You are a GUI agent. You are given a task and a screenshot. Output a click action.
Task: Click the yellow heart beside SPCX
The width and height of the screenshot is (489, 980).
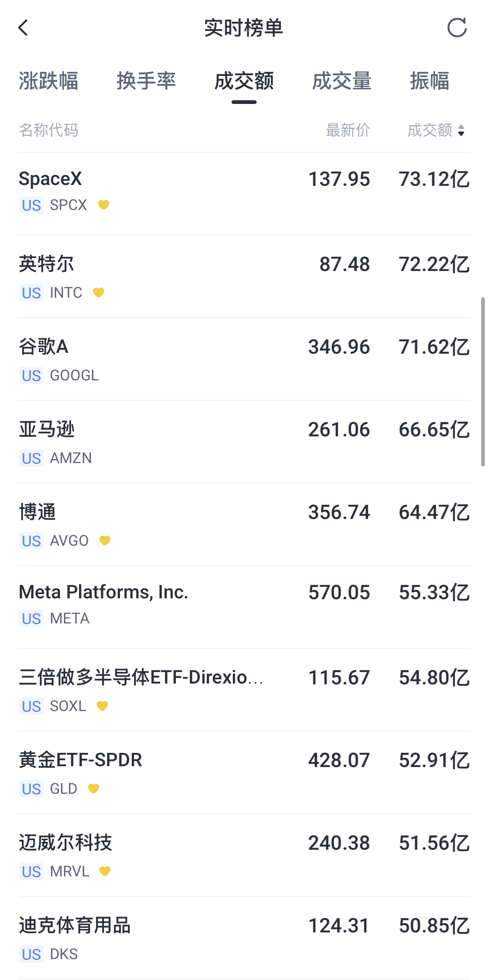104,205
